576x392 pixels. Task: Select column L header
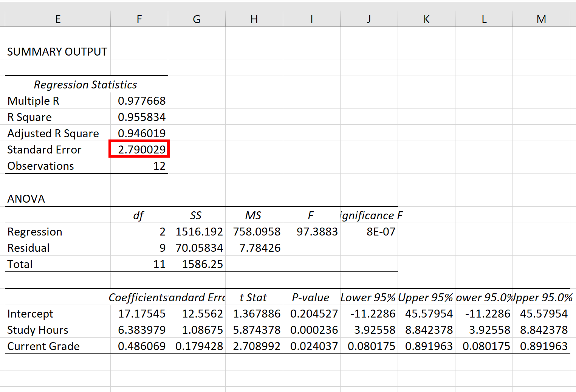coord(484,19)
